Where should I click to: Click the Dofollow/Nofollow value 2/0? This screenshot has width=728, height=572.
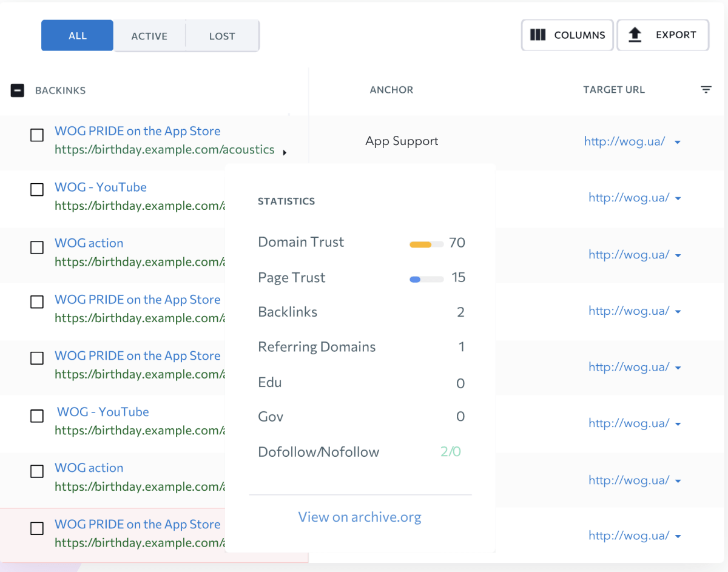pyautogui.click(x=451, y=452)
